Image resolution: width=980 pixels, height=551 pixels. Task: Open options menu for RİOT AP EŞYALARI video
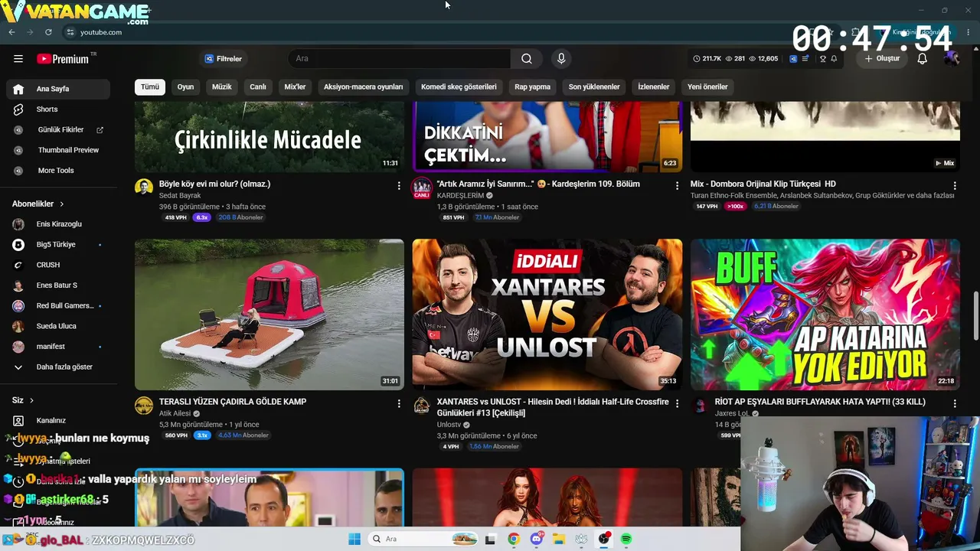[x=954, y=403]
